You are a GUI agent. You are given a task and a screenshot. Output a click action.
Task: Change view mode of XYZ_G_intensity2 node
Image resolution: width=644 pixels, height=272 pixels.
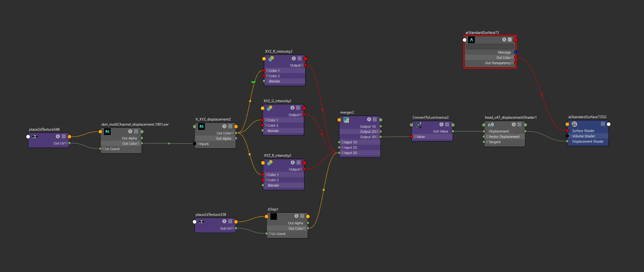click(x=298, y=108)
